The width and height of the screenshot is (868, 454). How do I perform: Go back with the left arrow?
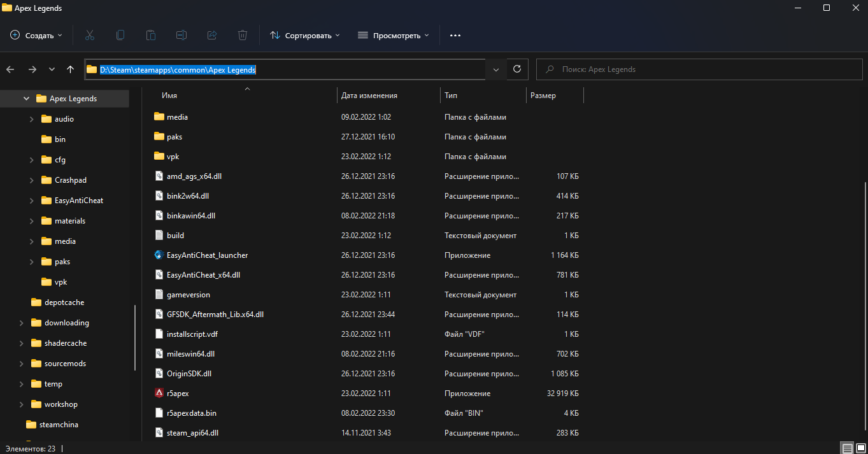coord(10,69)
